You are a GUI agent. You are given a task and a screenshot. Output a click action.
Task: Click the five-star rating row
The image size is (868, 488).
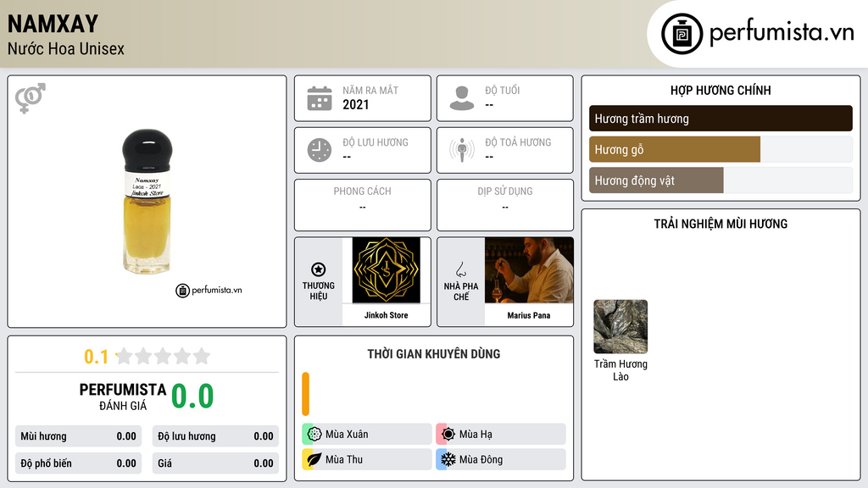click(163, 356)
